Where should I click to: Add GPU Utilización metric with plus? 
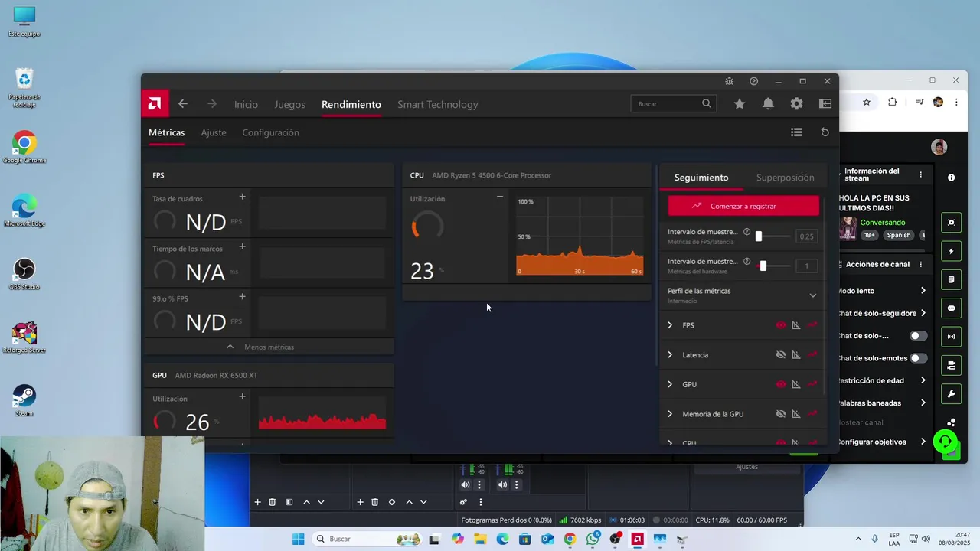[242, 396]
